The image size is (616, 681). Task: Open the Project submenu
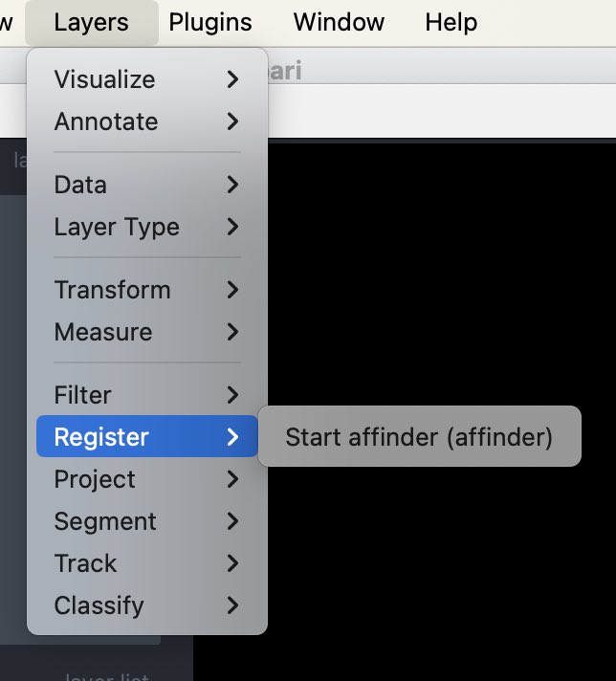coord(95,479)
